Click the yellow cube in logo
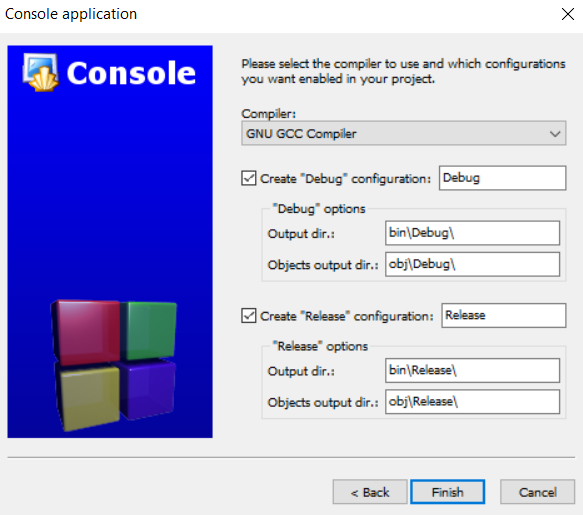Viewport: 583px width, 515px height. [x=88, y=397]
